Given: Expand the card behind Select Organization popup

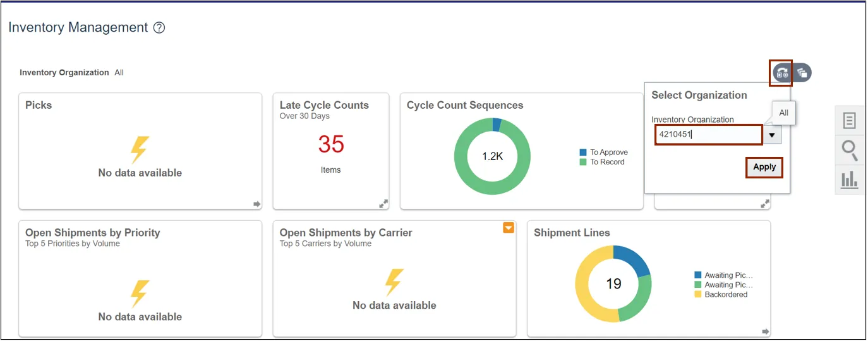Looking at the screenshot, I should coord(765,204).
